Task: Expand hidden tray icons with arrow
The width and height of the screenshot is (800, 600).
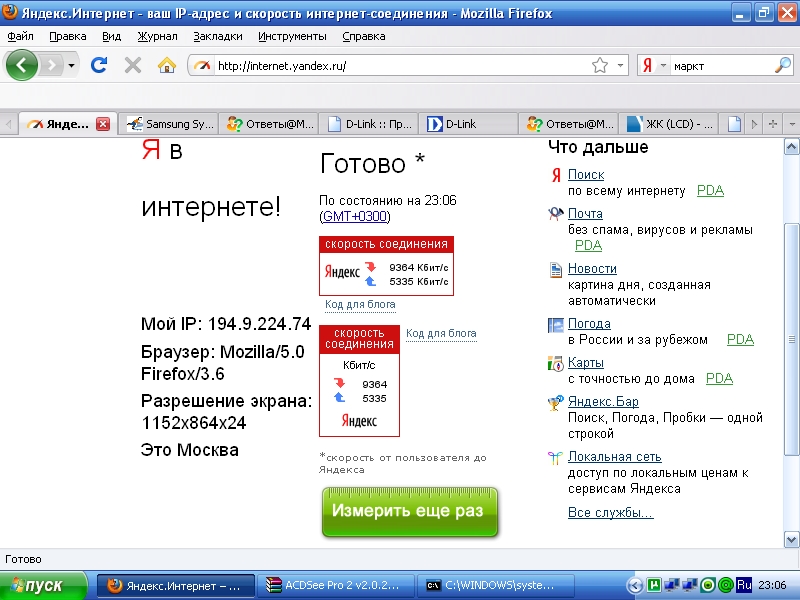Action: click(635, 585)
